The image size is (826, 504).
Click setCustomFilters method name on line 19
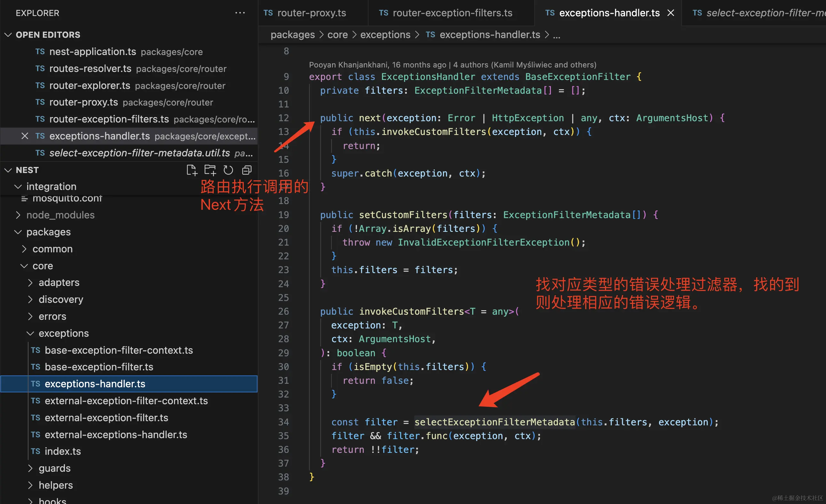(x=403, y=215)
